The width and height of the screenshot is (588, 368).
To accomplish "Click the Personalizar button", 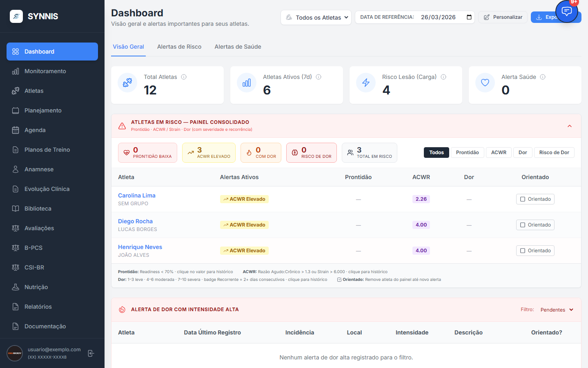I will click(x=503, y=17).
